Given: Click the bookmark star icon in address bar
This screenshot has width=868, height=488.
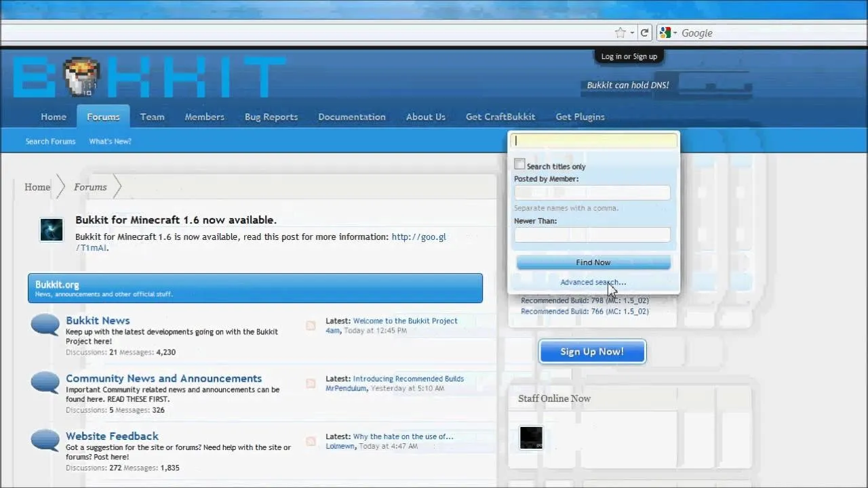Looking at the screenshot, I should tap(620, 33).
